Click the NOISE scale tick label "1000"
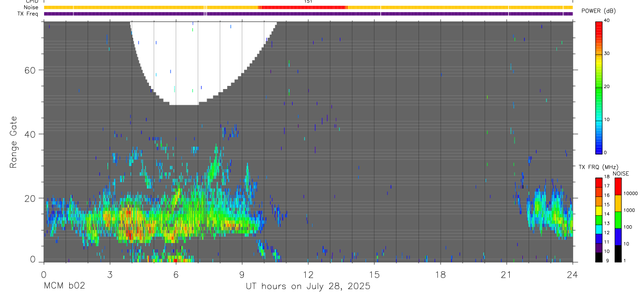This screenshot has height=297, width=644. 630,210
